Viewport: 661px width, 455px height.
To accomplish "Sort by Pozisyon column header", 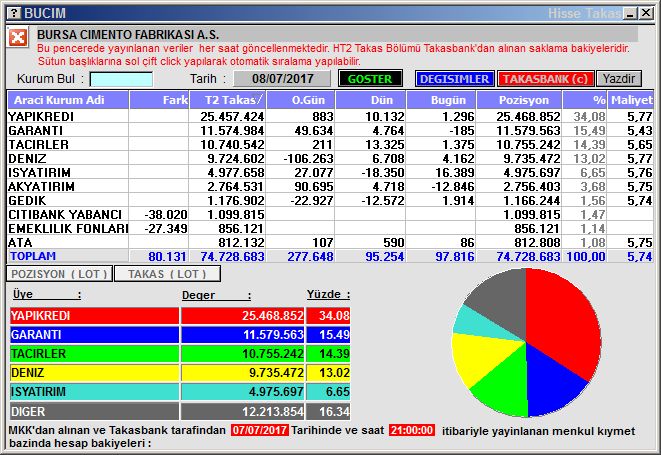I will [519, 100].
